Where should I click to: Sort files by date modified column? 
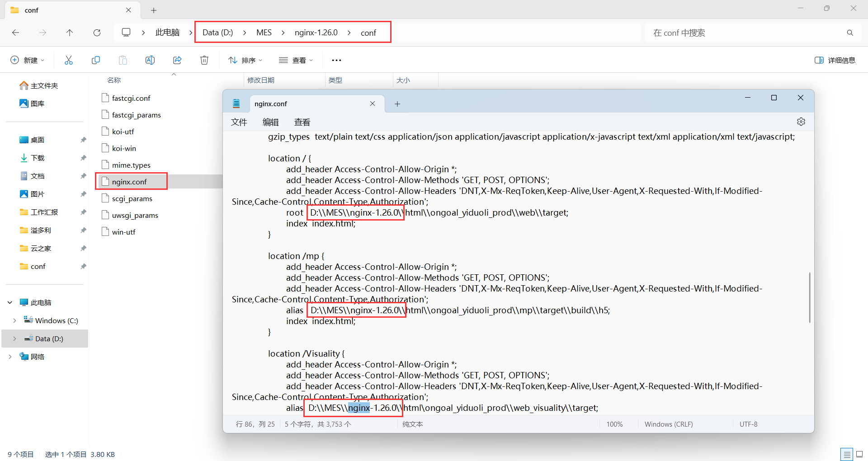point(261,80)
